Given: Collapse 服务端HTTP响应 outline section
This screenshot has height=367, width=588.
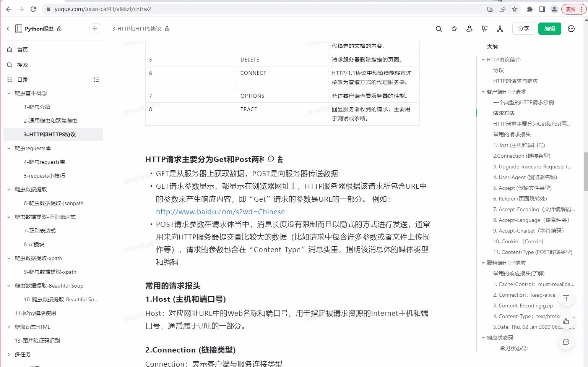Looking at the screenshot, I should tap(483, 263).
